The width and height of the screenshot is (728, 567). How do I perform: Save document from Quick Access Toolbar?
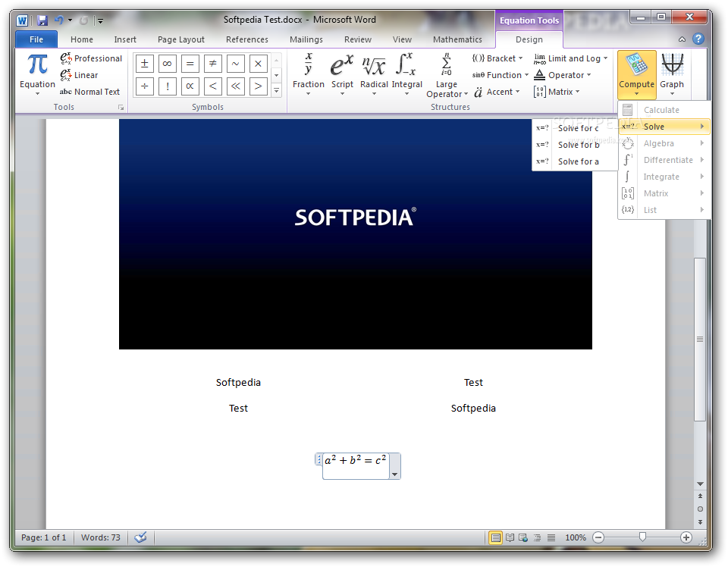[x=42, y=20]
